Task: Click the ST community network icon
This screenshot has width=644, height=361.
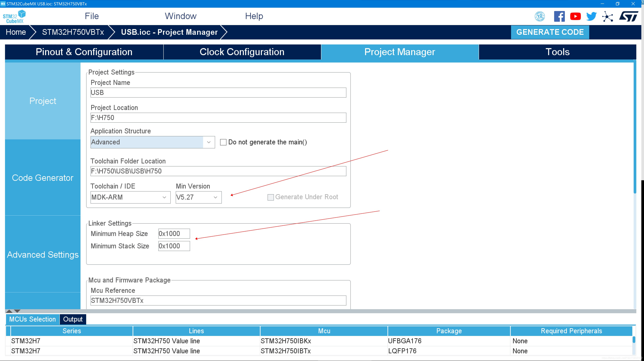Action: coord(607,17)
